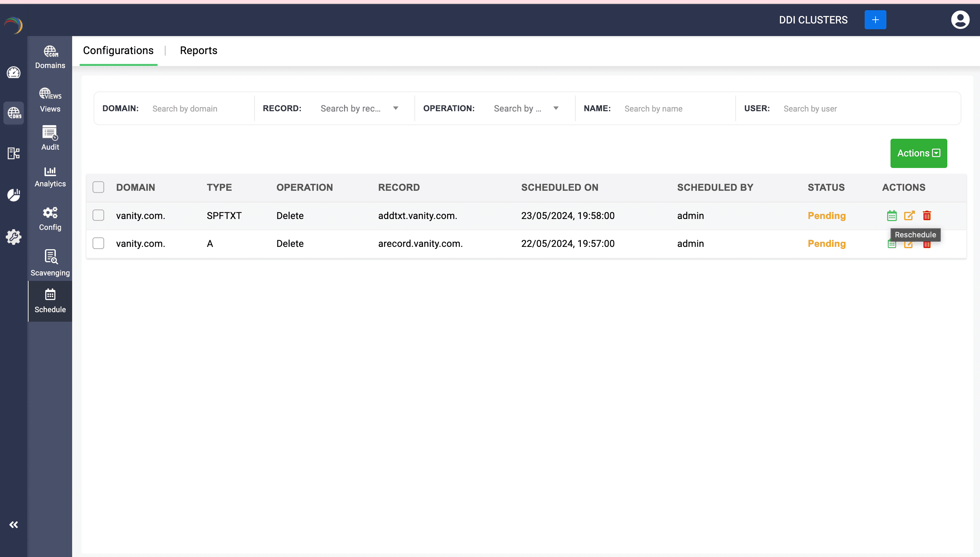Viewport: 980px width, 557px height.
Task: Open the Domains sidebar section
Action: (50, 57)
